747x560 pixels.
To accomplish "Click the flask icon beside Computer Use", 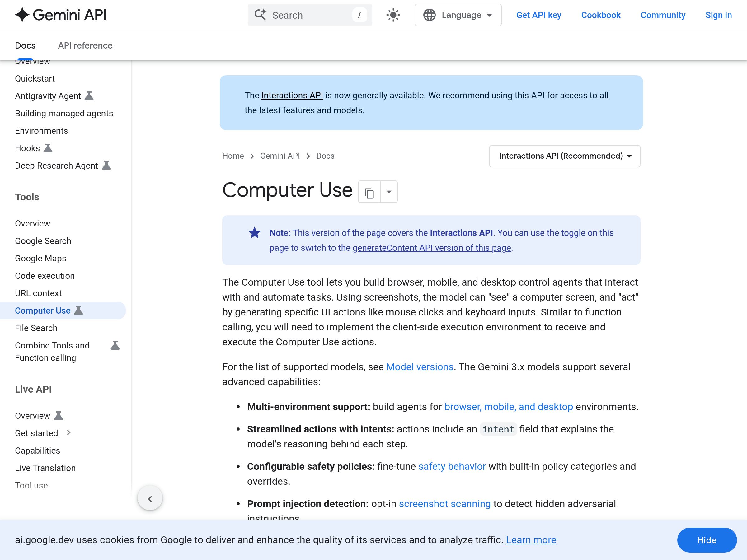I will pyautogui.click(x=78, y=310).
